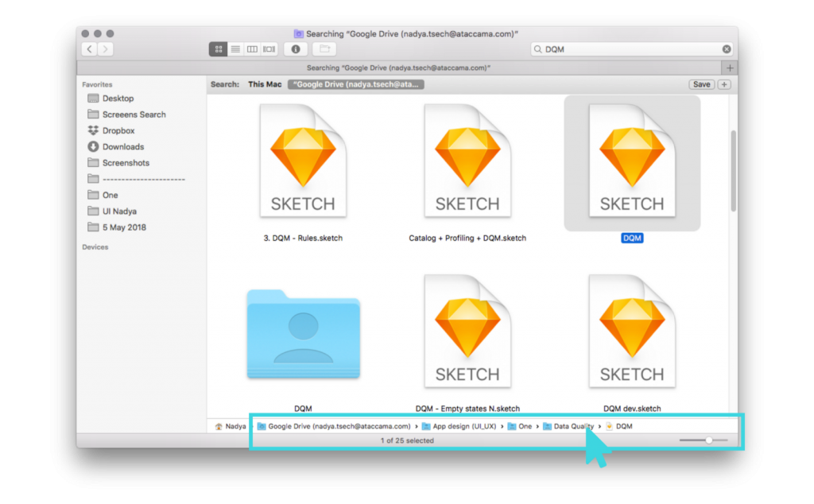This screenshot has height=504, width=814.
Task: Switch to icon view in toolbar
Action: click(219, 49)
